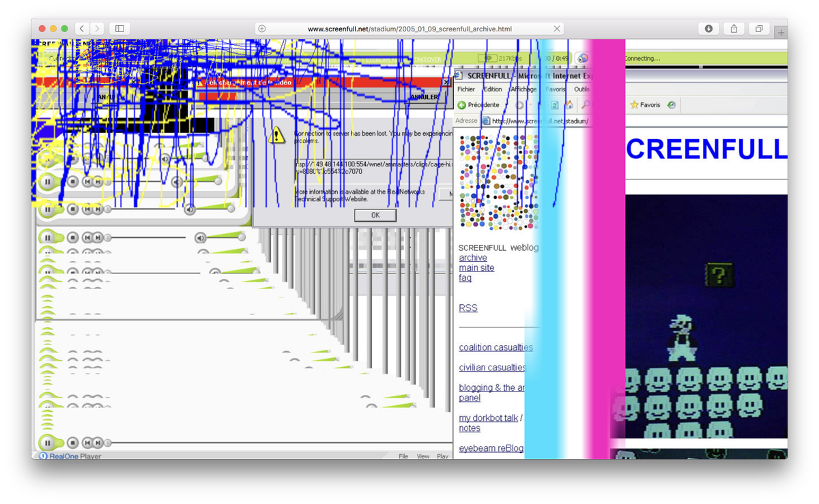Click the Favoris star toolbar button
The image size is (819, 504).
645,105
